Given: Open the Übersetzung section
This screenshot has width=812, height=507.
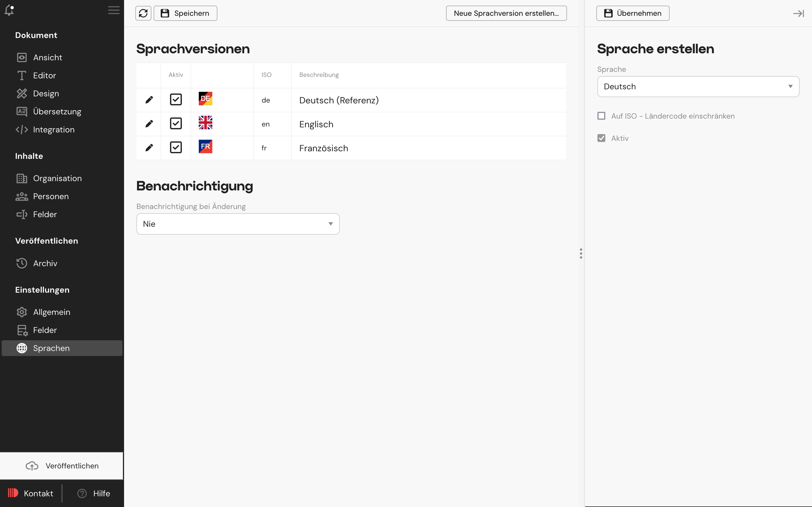Looking at the screenshot, I should (57, 111).
